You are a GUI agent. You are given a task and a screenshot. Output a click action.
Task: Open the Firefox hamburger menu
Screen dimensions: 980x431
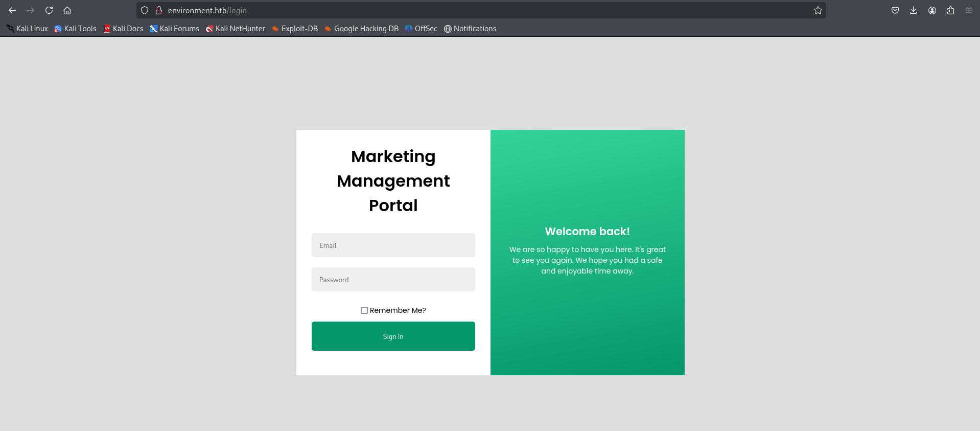click(x=968, y=10)
